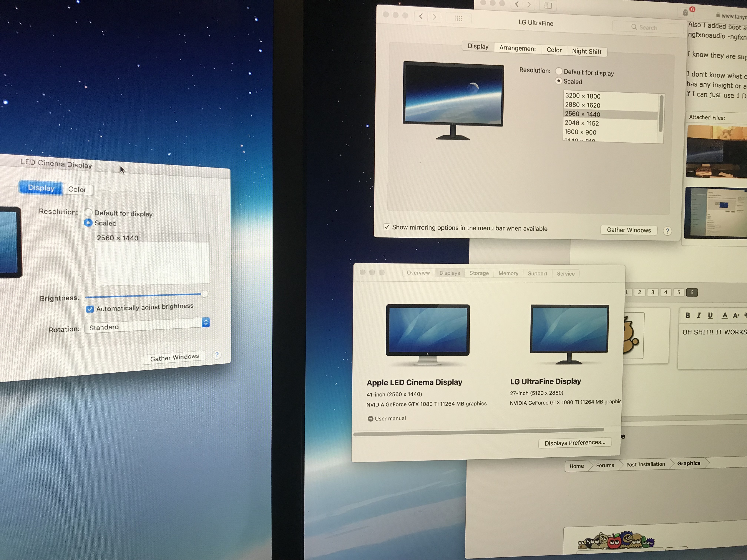The image size is (747, 560).
Task: Switch to Service tab in About This Mac
Action: point(566,274)
